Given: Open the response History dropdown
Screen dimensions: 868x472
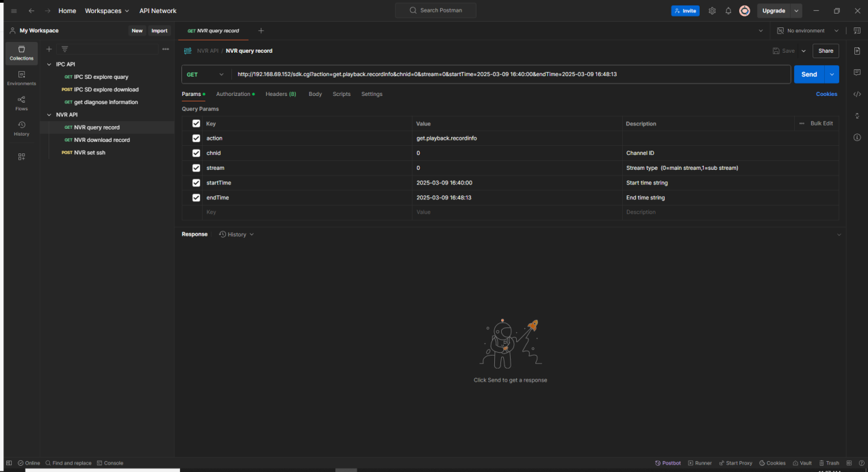Looking at the screenshot, I should [236, 234].
